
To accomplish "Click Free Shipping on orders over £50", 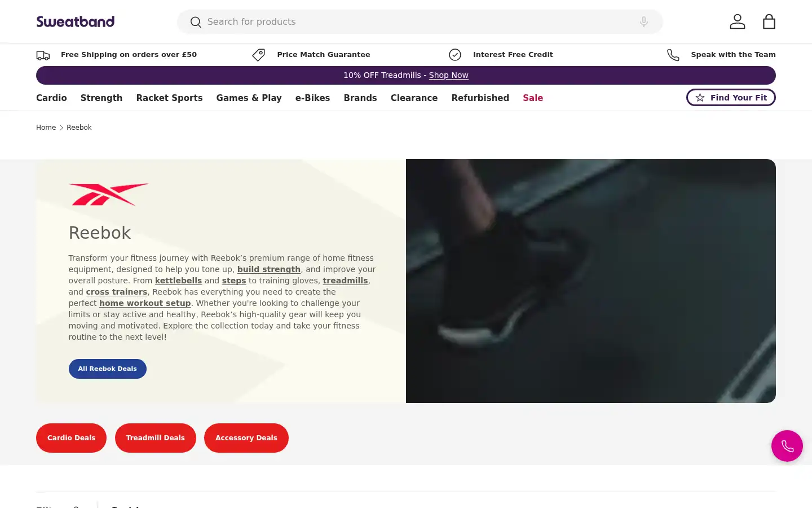I will coord(129,55).
